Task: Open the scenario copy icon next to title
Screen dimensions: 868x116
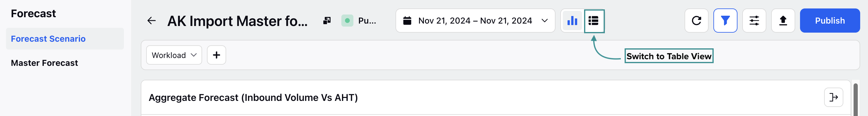Action: coord(327,21)
